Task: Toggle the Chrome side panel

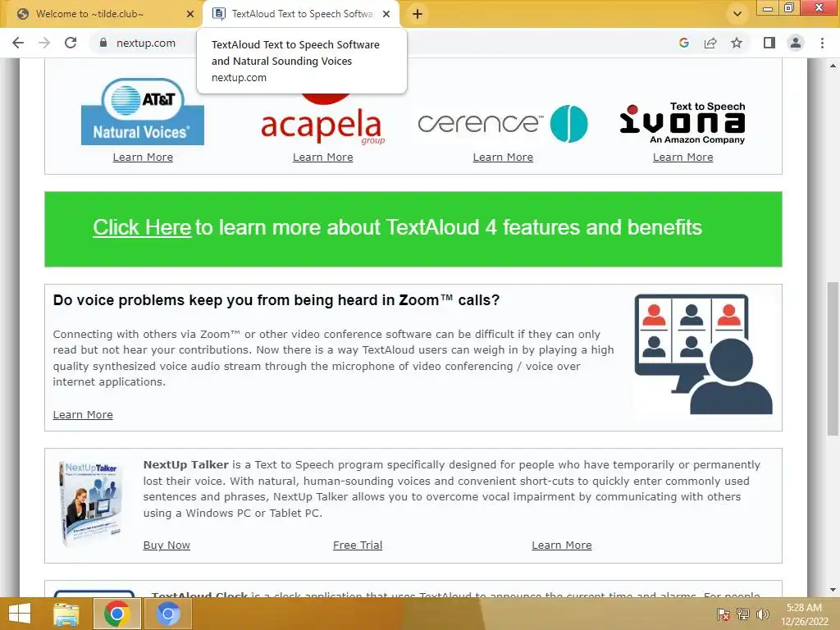Action: click(769, 43)
